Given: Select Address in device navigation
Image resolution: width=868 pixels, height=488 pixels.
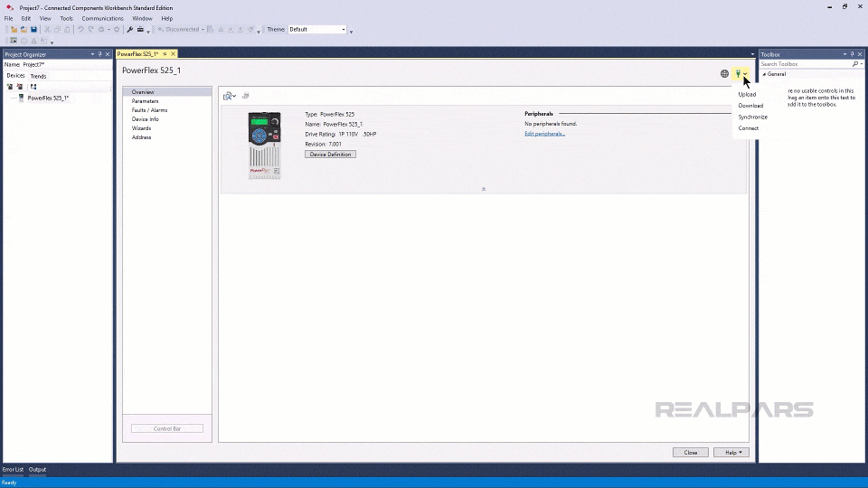Looking at the screenshot, I should pos(141,137).
